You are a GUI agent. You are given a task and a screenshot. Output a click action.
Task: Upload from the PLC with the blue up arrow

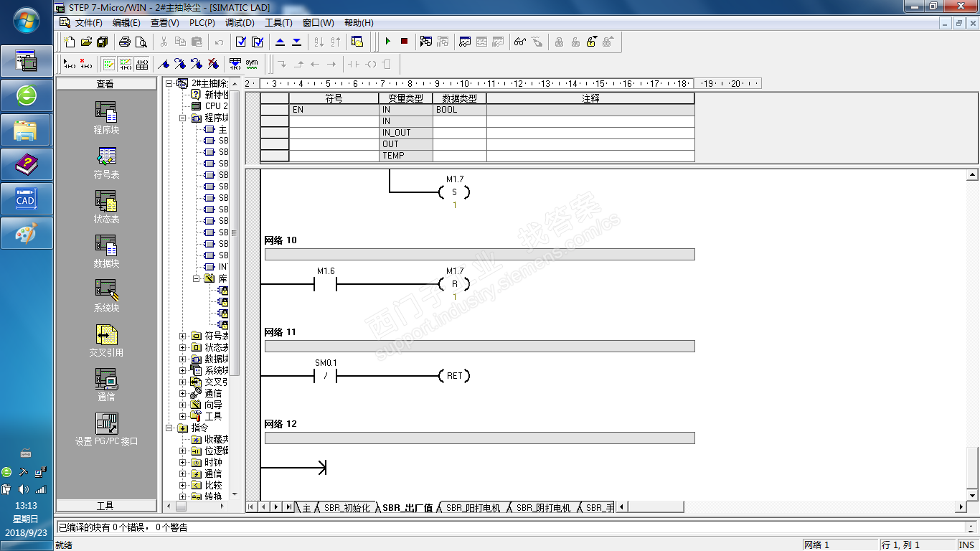point(280,42)
